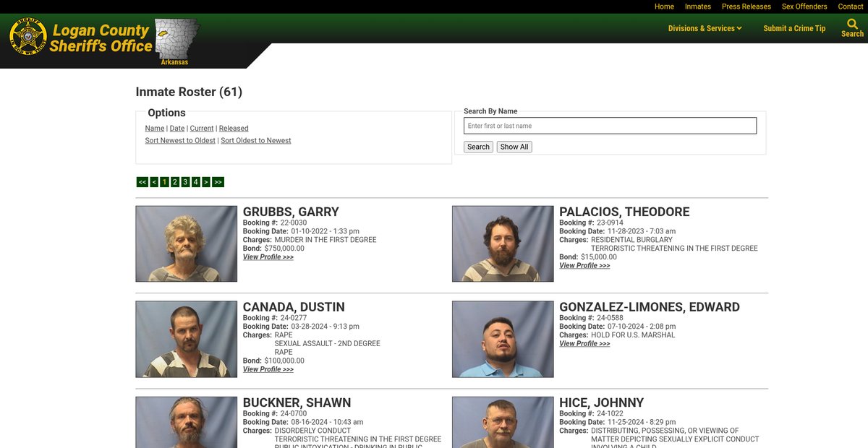This screenshot has height=448, width=868.
Task: Click charge RESIDENTIAL BURGLARY
Action: coord(631,240)
